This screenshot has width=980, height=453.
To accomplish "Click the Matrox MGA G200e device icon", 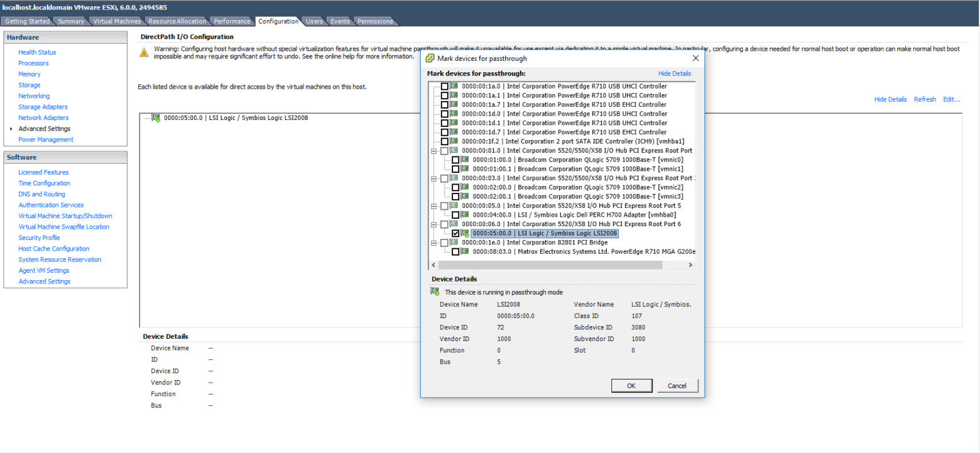I will pyautogui.click(x=465, y=251).
